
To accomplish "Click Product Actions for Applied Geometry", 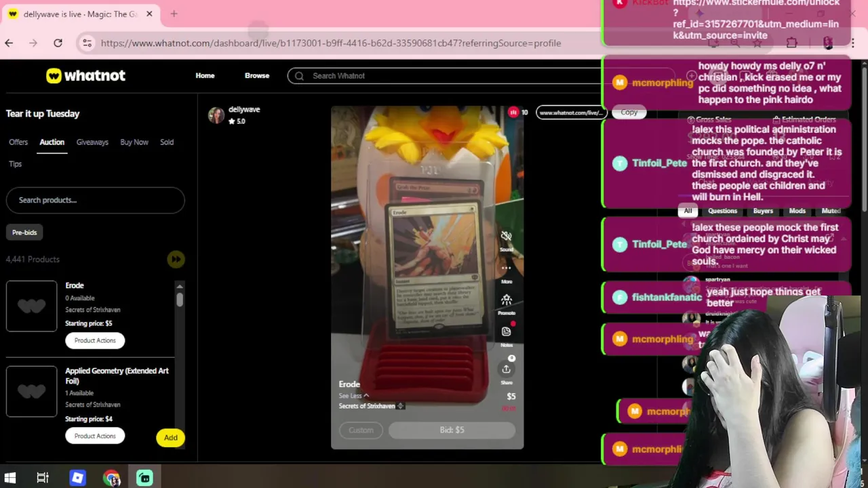I will tap(95, 436).
